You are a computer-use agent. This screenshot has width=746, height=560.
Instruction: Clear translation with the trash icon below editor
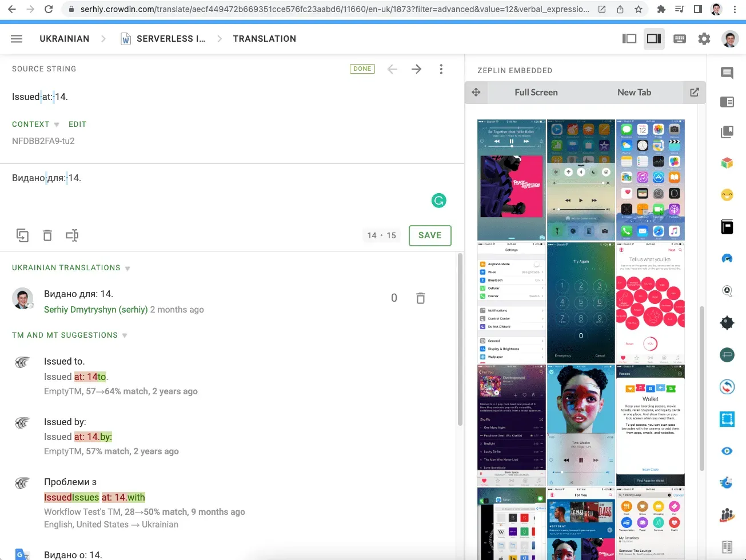(x=47, y=235)
